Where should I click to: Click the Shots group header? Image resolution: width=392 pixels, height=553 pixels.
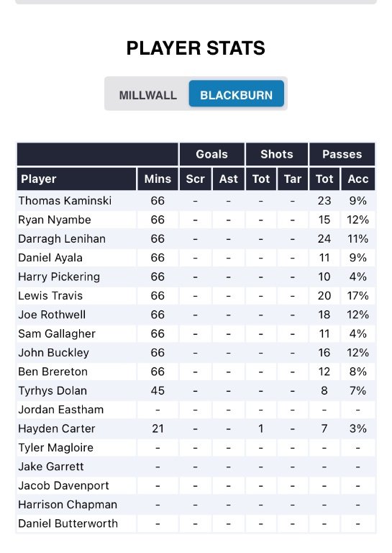[x=277, y=154]
